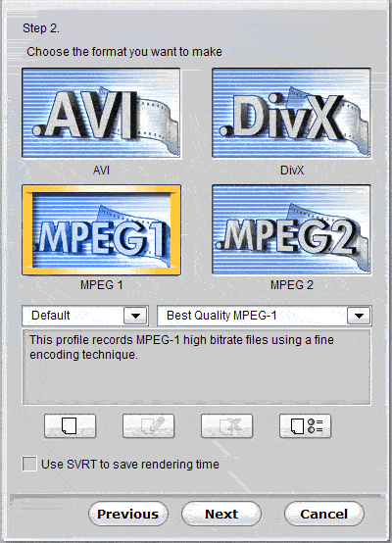Expand the Default dropdown arrow
The width and height of the screenshot is (392, 543).
[x=135, y=316]
